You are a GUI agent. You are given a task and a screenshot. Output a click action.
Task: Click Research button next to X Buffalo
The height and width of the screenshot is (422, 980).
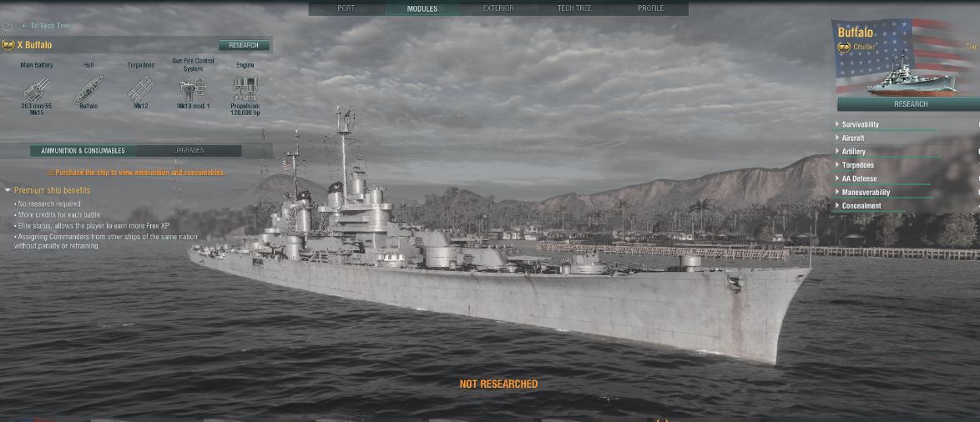(244, 45)
